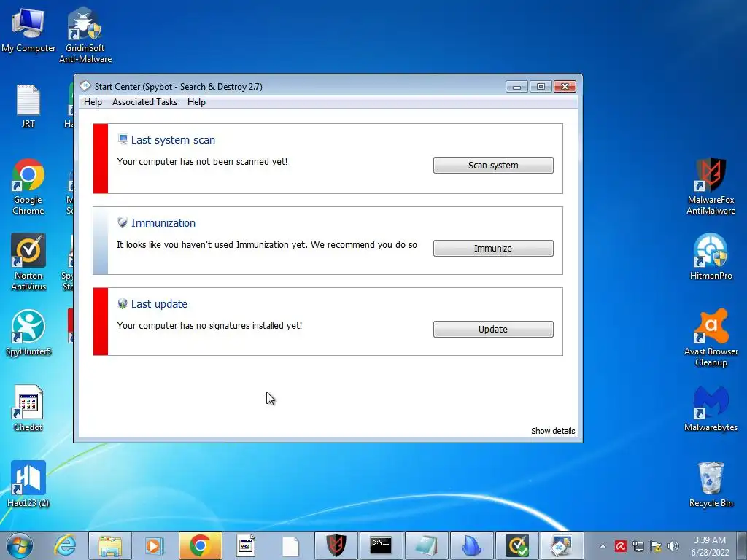Image resolution: width=747 pixels, height=560 pixels.
Task: Open Windows Explorer folder in taskbar
Action: (x=110, y=545)
